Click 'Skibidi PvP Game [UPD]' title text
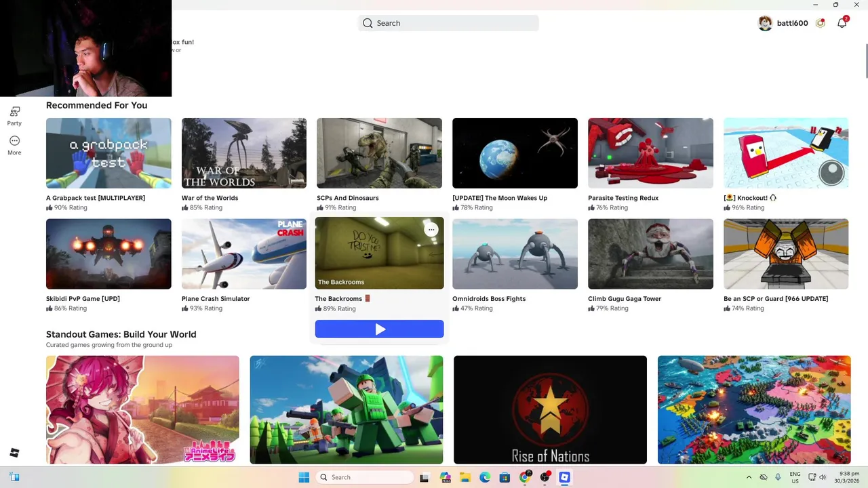 (83, 298)
